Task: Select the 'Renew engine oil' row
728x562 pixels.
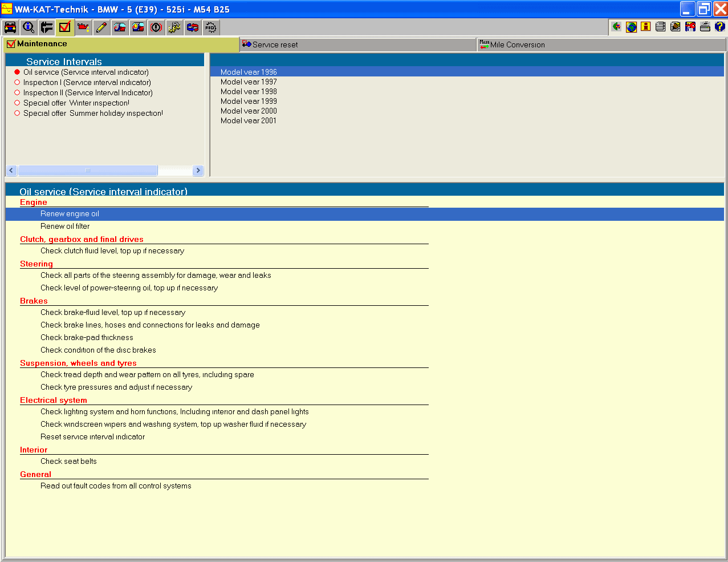Action: click(x=365, y=214)
